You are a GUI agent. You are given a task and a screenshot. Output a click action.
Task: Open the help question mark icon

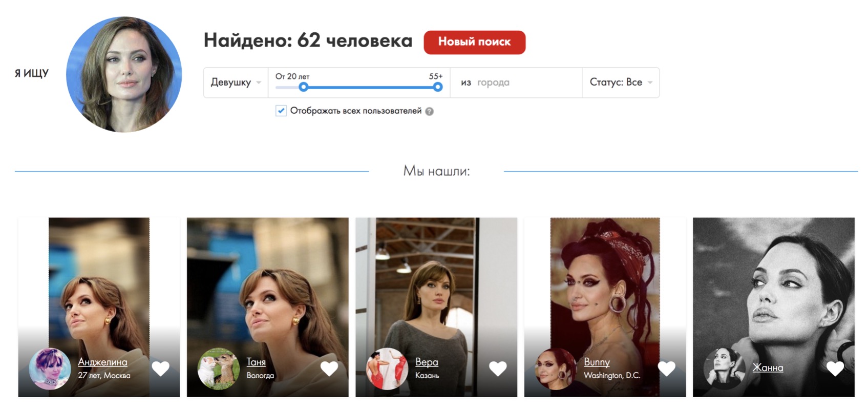click(430, 111)
